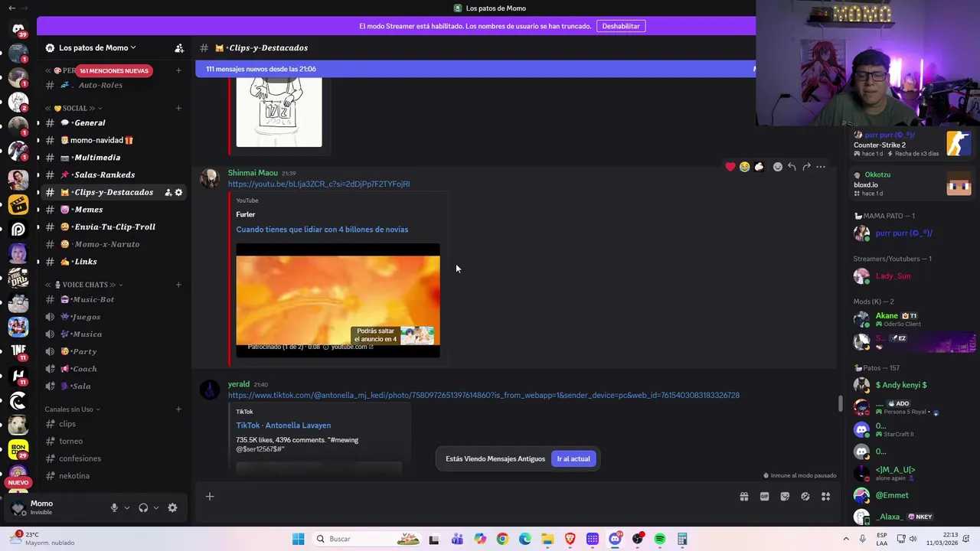Screen dimensions: 980x551
Task: Open headphone output options chevron
Action: (156, 507)
